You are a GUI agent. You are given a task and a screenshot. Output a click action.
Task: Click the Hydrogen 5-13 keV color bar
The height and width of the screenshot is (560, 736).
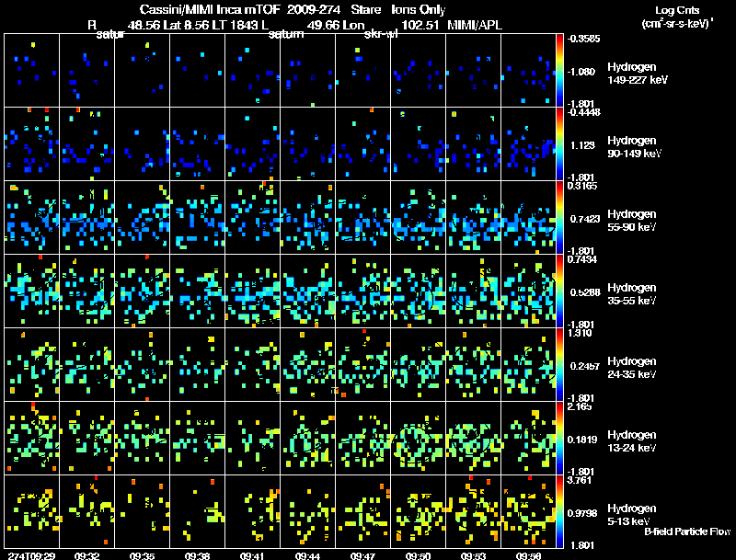coord(559,511)
